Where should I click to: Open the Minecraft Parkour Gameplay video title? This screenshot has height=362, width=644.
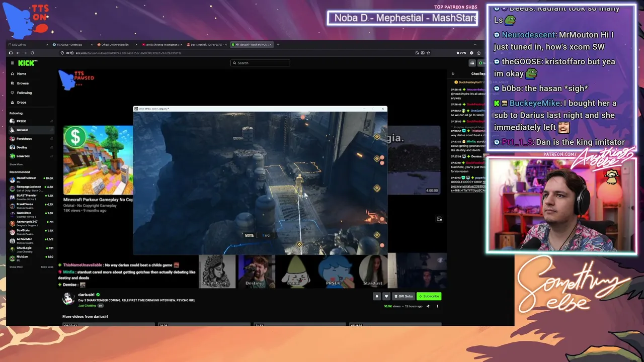tap(98, 200)
